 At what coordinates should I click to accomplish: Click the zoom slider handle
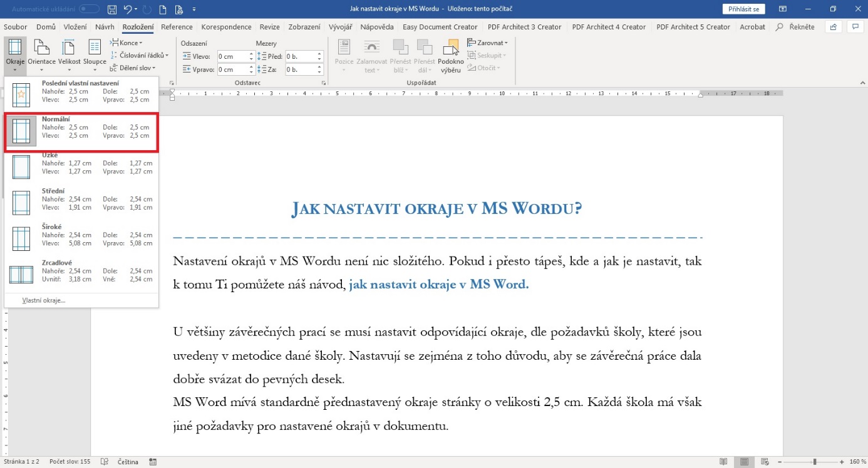(x=815, y=462)
